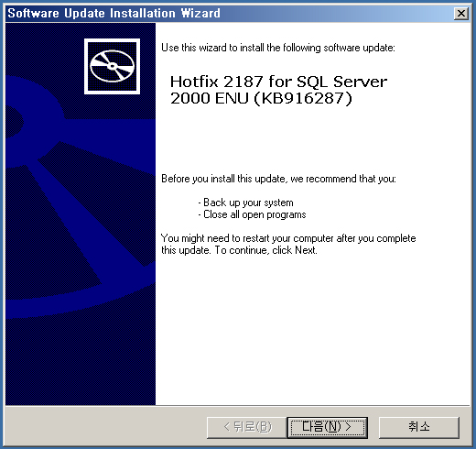Select the 'Hotfix 2187 for SQL Server' heading
Screen dimensions: 476x449
pyautogui.click(x=278, y=82)
